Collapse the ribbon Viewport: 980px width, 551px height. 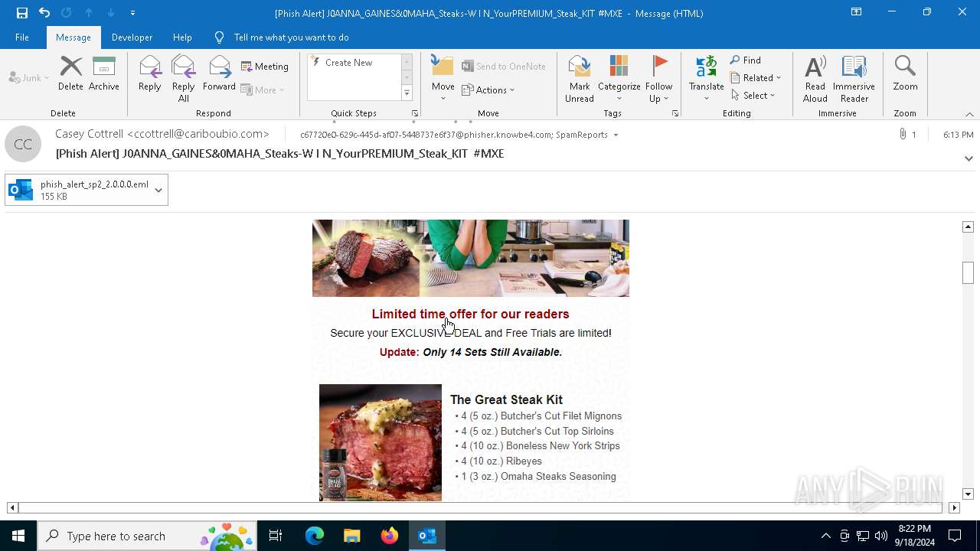(x=969, y=114)
